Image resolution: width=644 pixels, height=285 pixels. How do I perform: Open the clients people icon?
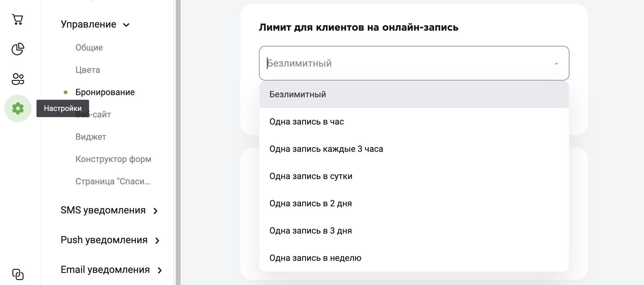[18, 79]
